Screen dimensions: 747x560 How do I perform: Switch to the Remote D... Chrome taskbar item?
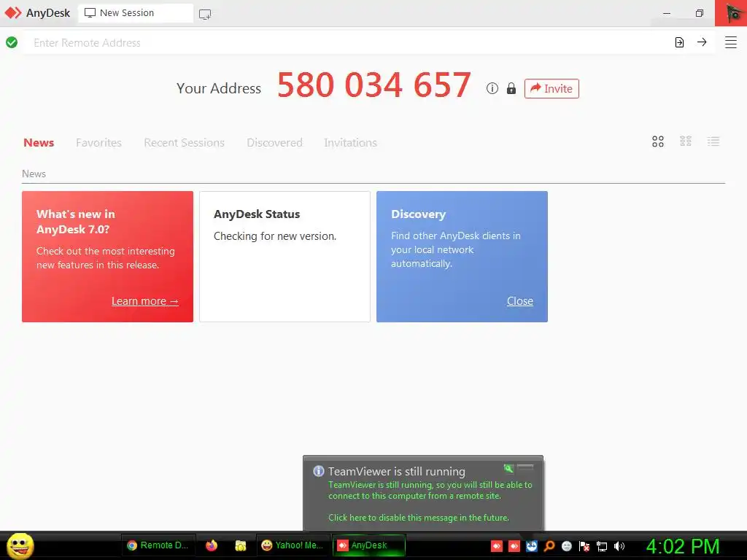coord(158,545)
